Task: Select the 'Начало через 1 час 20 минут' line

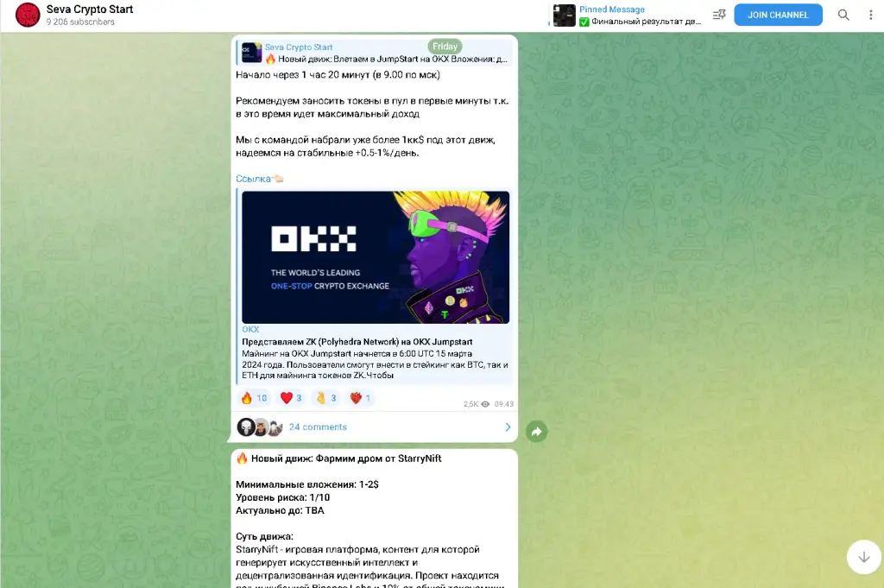Action: click(338, 75)
